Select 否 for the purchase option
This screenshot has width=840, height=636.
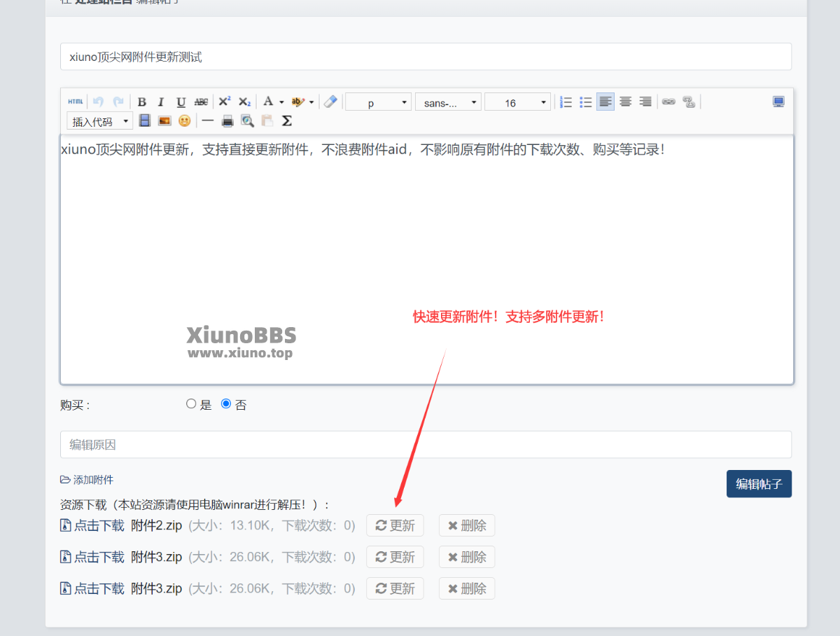coord(226,404)
